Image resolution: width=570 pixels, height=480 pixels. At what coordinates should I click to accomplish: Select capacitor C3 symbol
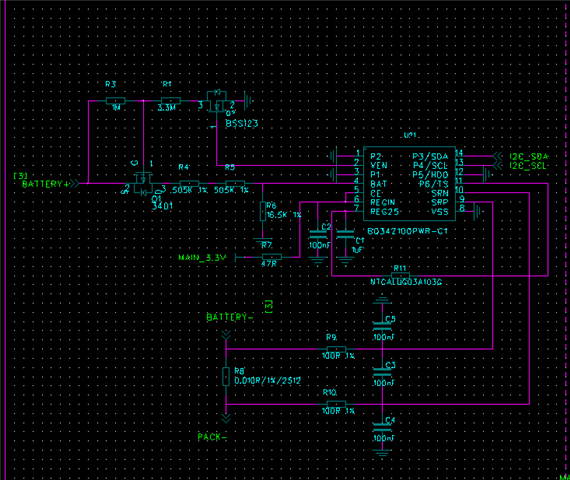[x=382, y=372]
